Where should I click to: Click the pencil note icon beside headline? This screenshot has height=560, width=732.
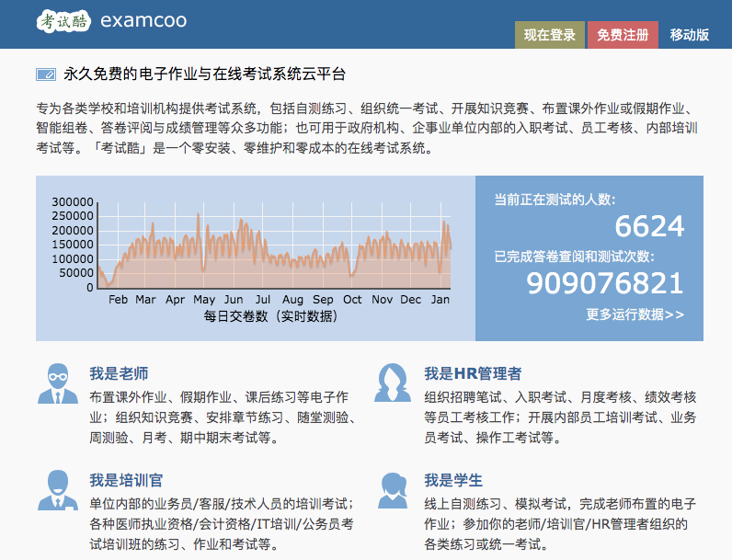46,74
